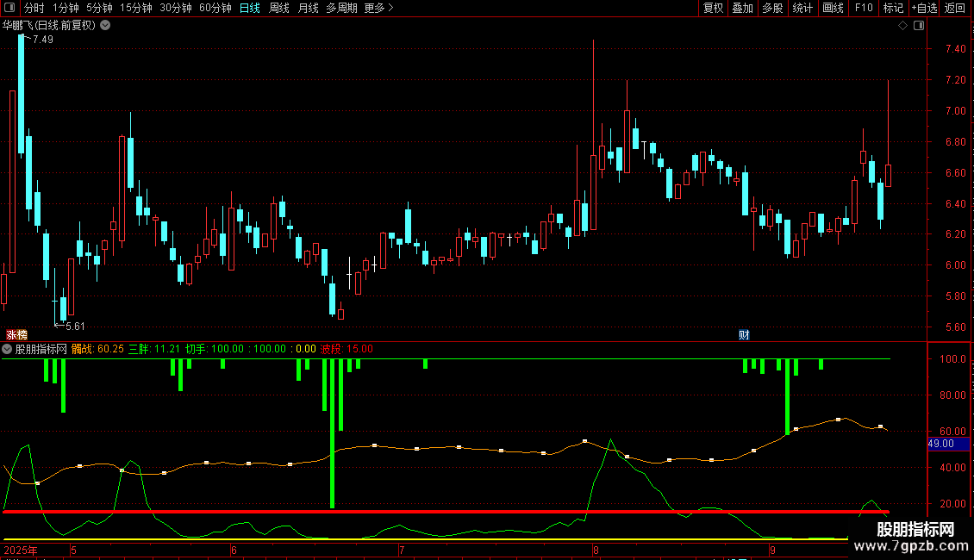Open the 多周期 multi-period view

tap(341, 8)
